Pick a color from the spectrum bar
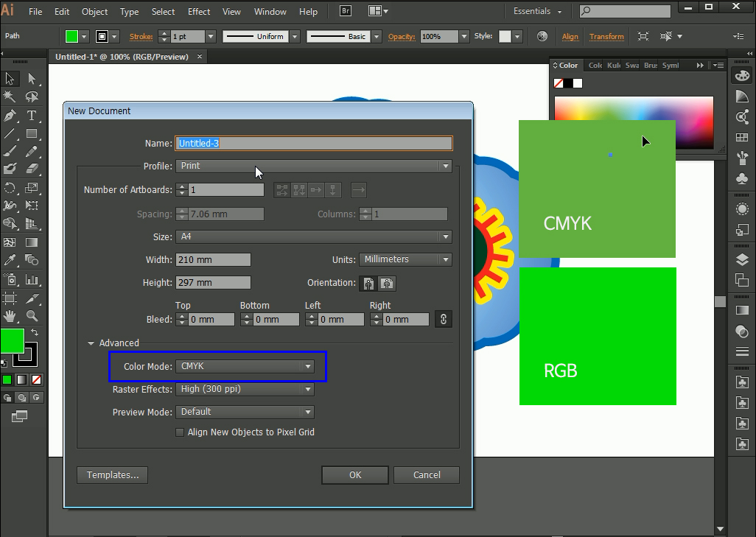756x537 pixels. tap(634, 108)
